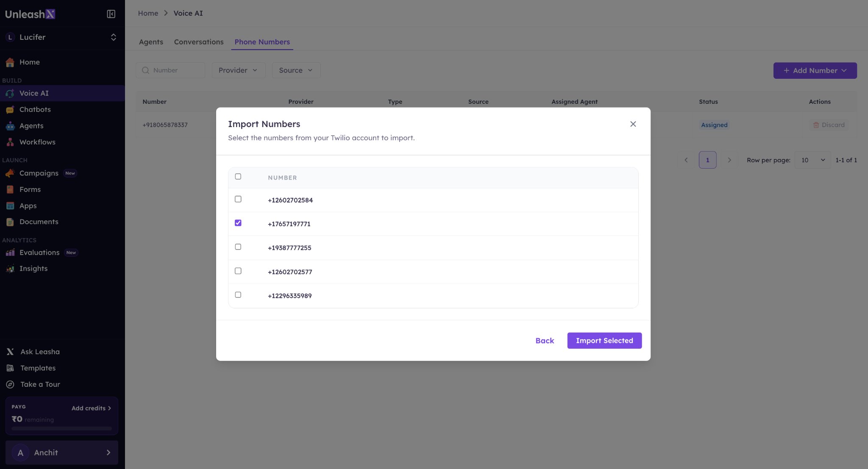
Task: Click the Assigned status badge
Action: (x=714, y=125)
